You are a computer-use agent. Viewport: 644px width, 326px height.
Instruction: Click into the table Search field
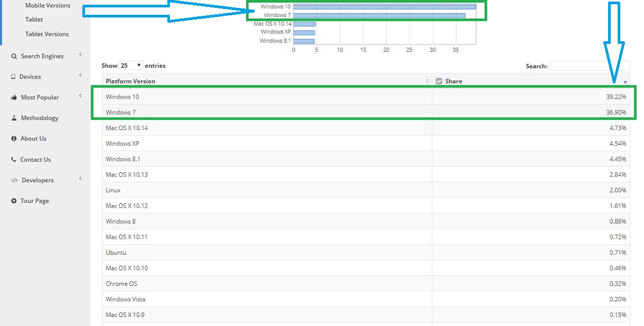pyautogui.click(x=590, y=66)
